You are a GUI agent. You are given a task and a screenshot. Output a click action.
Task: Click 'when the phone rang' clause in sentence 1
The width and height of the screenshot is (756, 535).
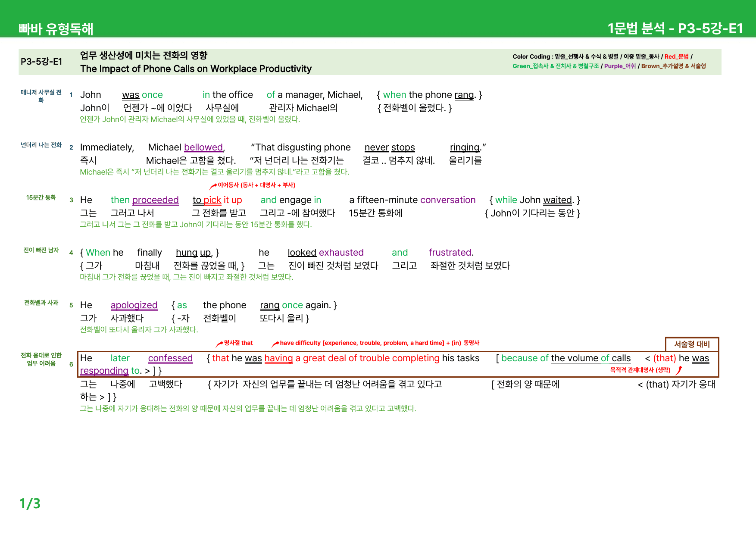tap(428, 95)
